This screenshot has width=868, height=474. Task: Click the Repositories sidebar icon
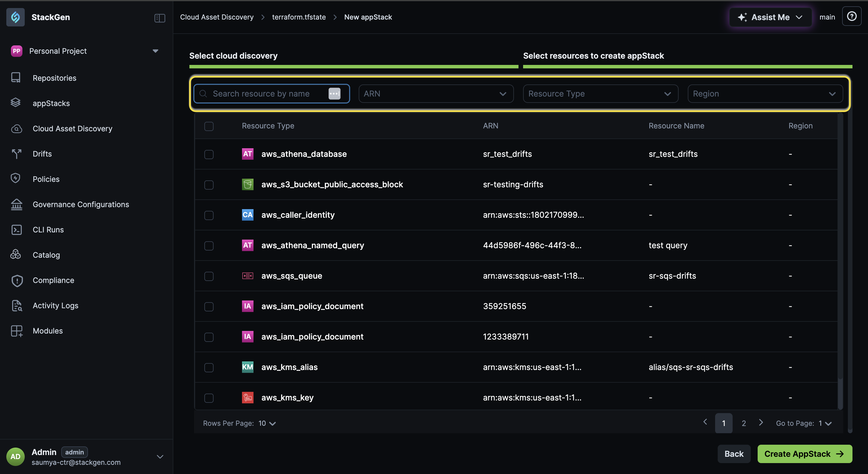click(16, 78)
